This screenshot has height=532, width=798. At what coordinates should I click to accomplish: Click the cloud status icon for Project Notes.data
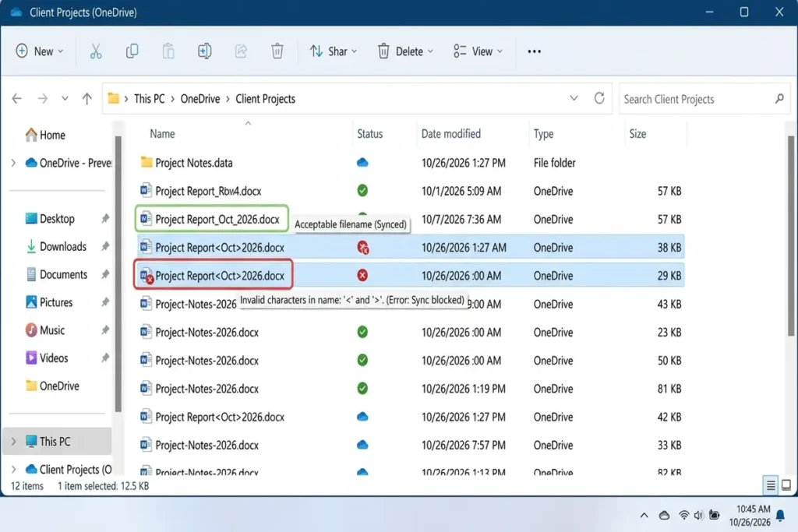coord(362,163)
